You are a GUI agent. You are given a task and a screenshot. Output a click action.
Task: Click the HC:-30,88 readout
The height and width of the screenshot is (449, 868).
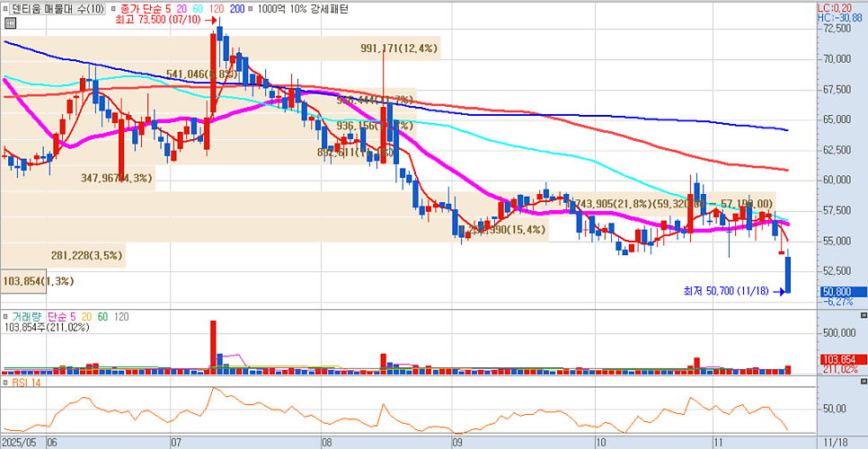(839, 17)
